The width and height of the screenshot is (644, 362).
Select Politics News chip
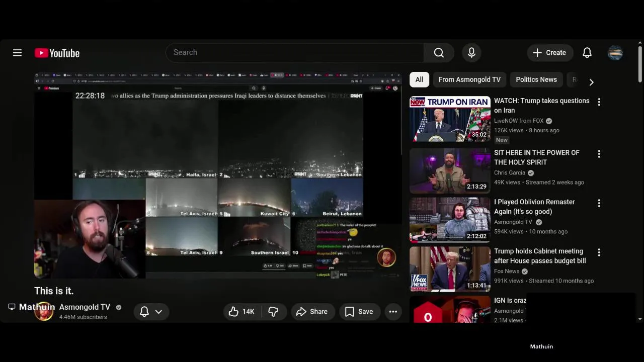[536, 79]
